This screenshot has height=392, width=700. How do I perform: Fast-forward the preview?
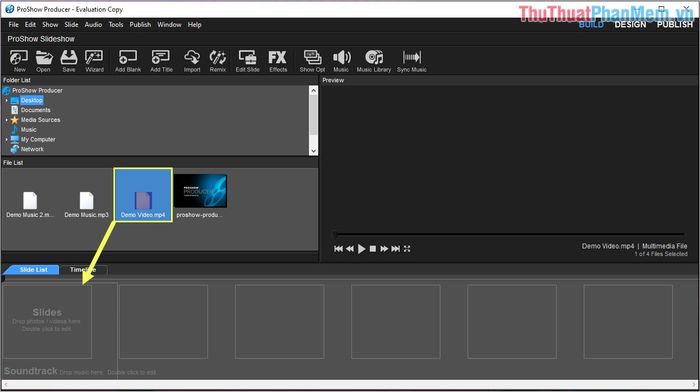click(x=384, y=249)
